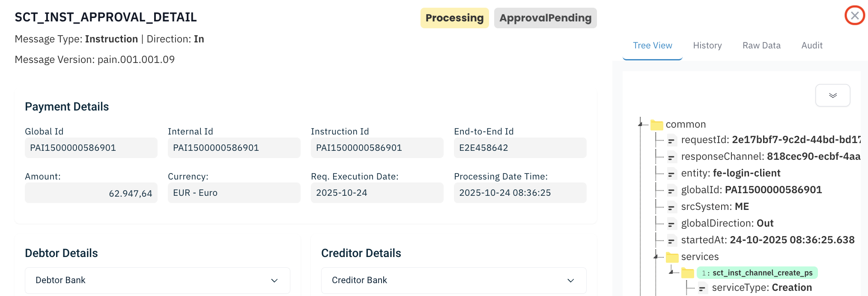Viewport: 868px width, 296px height.
Task: Click the Processing status badge
Action: click(x=454, y=18)
